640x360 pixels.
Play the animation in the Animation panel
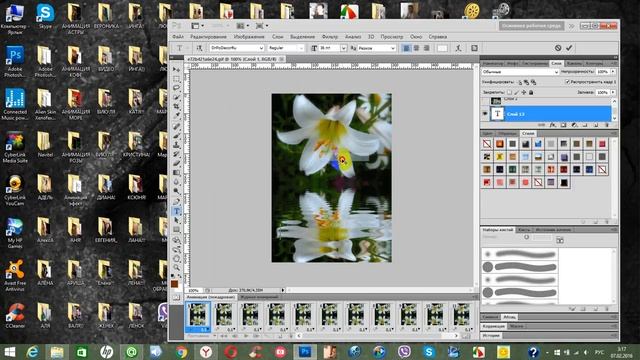tap(246, 336)
